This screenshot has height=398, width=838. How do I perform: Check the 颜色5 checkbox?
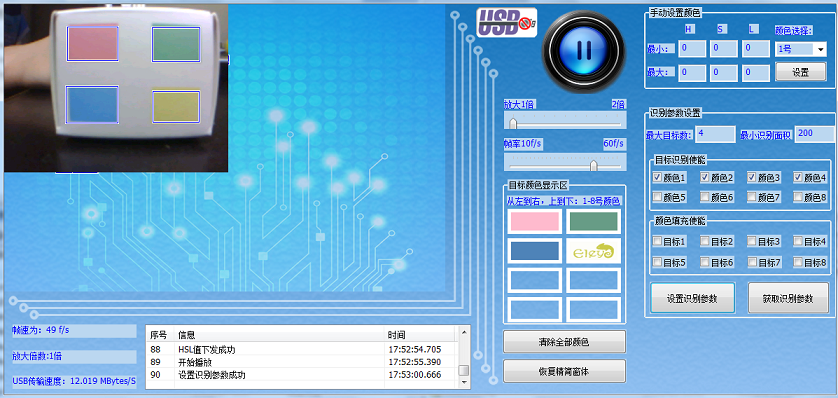pyautogui.click(x=657, y=197)
